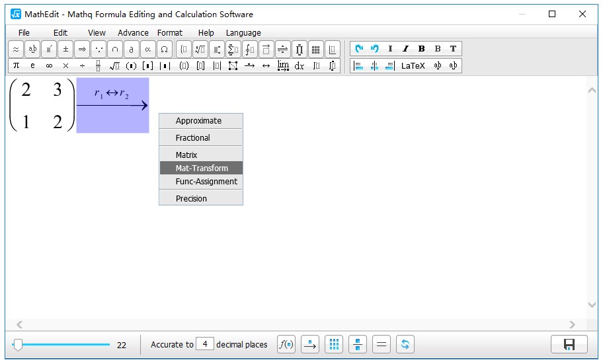Viewport: 603px width, 364px height.
Task: Select Mat-Transform in the context menu
Action: click(x=201, y=168)
